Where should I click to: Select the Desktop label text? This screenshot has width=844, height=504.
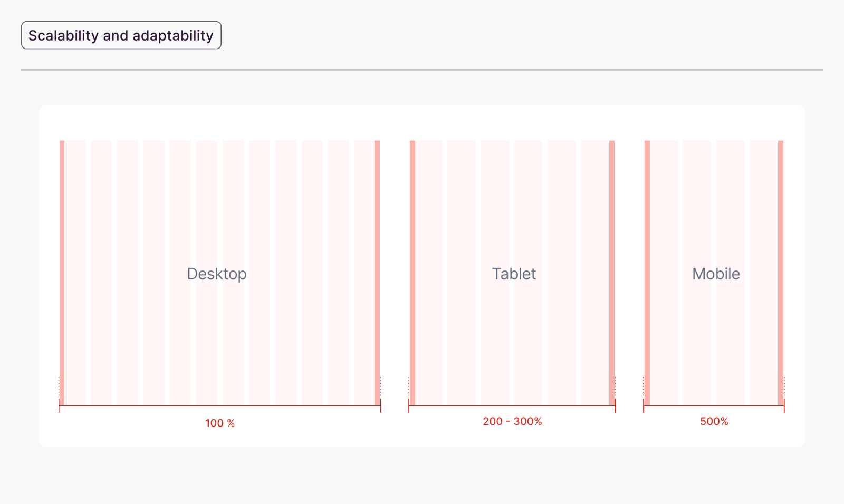(217, 274)
